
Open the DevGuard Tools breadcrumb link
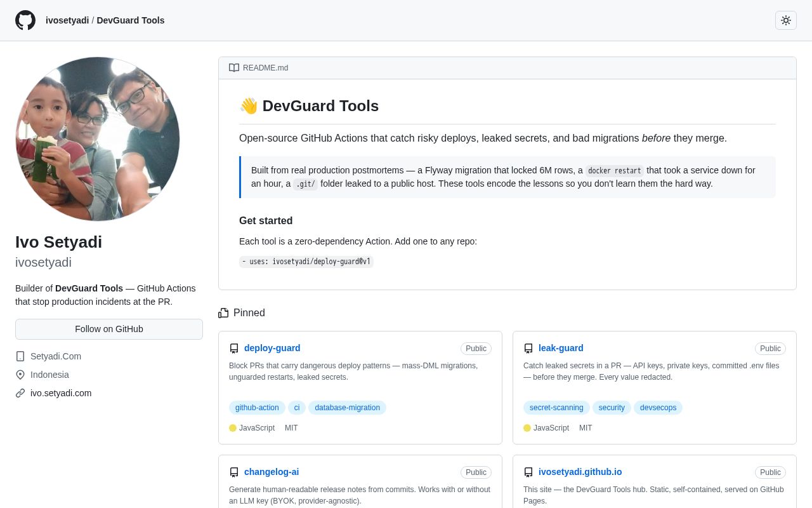131,20
